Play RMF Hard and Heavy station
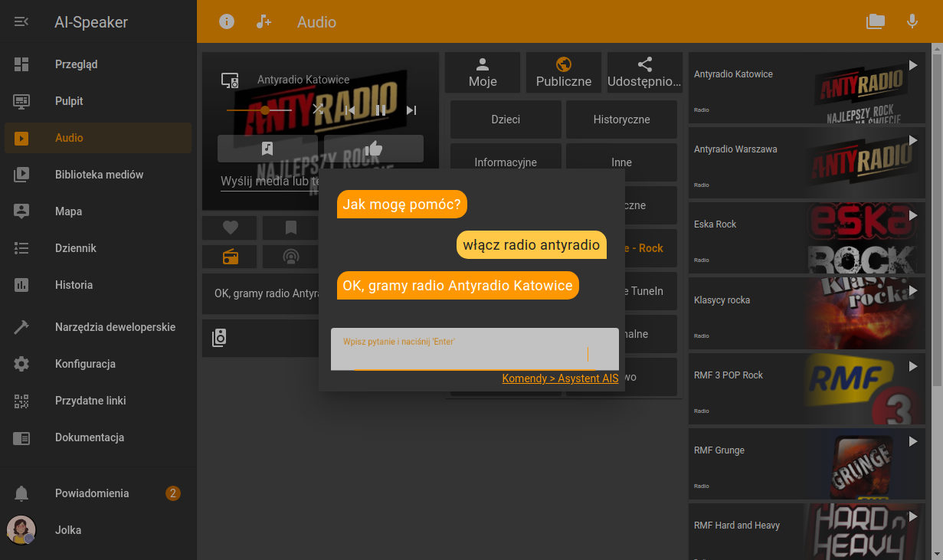The height and width of the screenshot is (560, 943). [x=913, y=516]
